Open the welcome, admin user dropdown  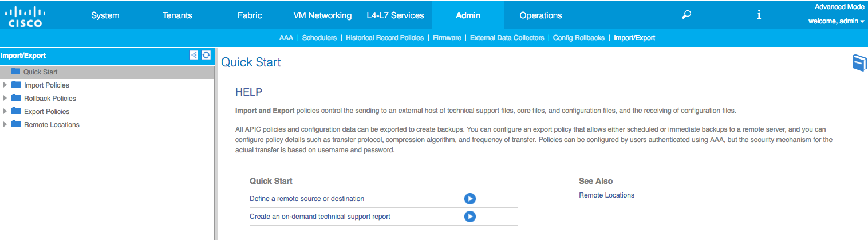836,22
